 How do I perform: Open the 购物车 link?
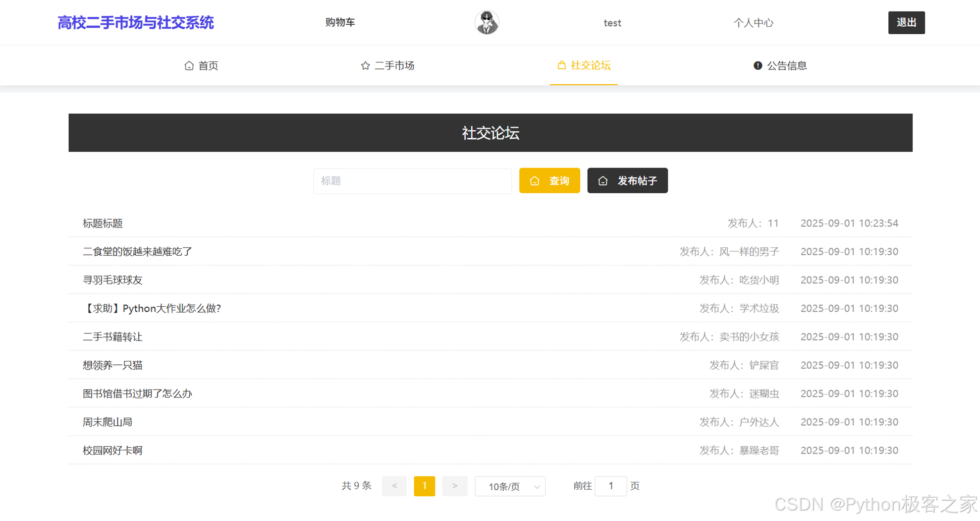[340, 22]
